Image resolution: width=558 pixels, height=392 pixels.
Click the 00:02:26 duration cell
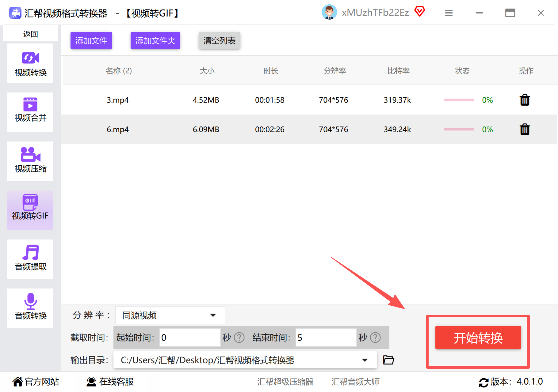(x=270, y=129)
